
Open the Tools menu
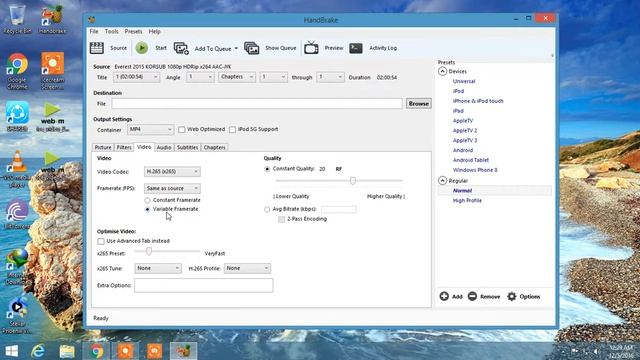(111, 31)
